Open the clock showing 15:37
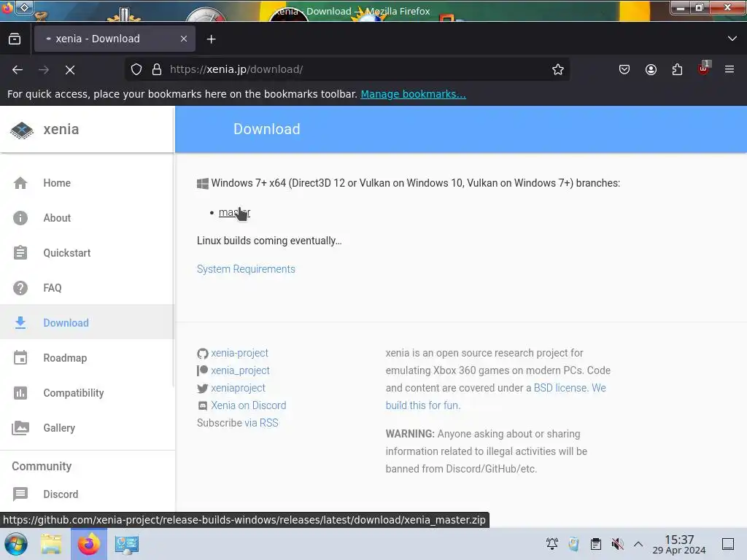Image resolution: width=747 pixels, height=560 pixels. (x=679, y=544)
